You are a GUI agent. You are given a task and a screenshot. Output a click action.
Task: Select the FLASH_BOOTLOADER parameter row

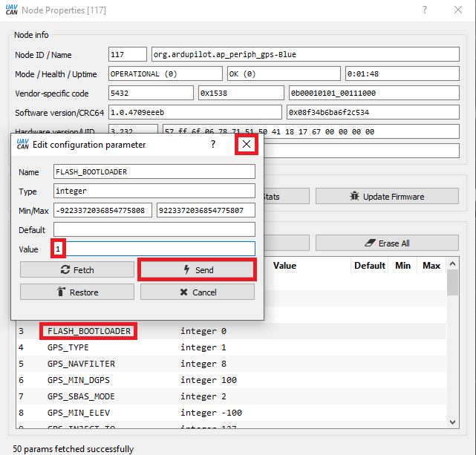(x=89, y=331)
